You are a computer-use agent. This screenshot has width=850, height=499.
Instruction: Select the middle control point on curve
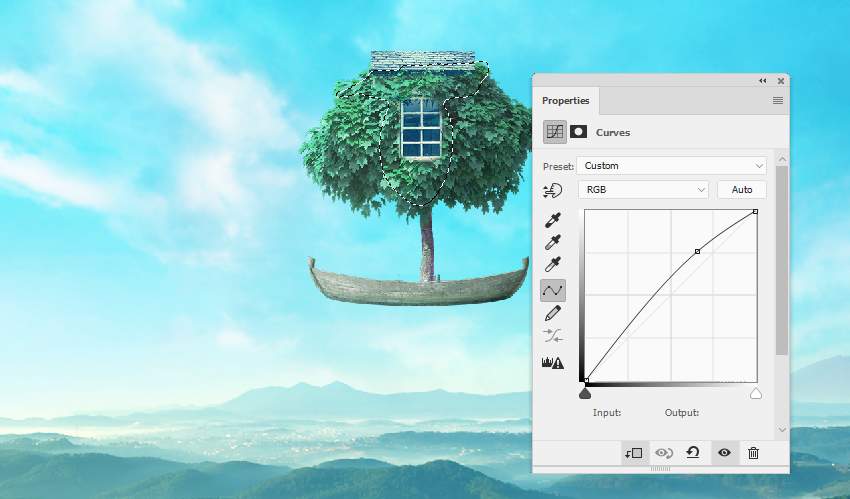[698, 251]
